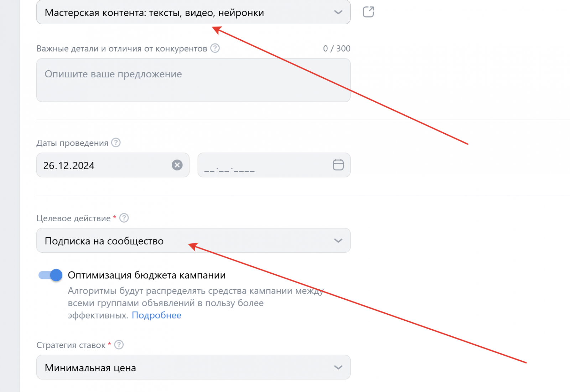The width and height of the screenshot is (570, 392).
Task: Toggle 'Оптимизация бюджета кампании' switch
Action: point(50,275)
